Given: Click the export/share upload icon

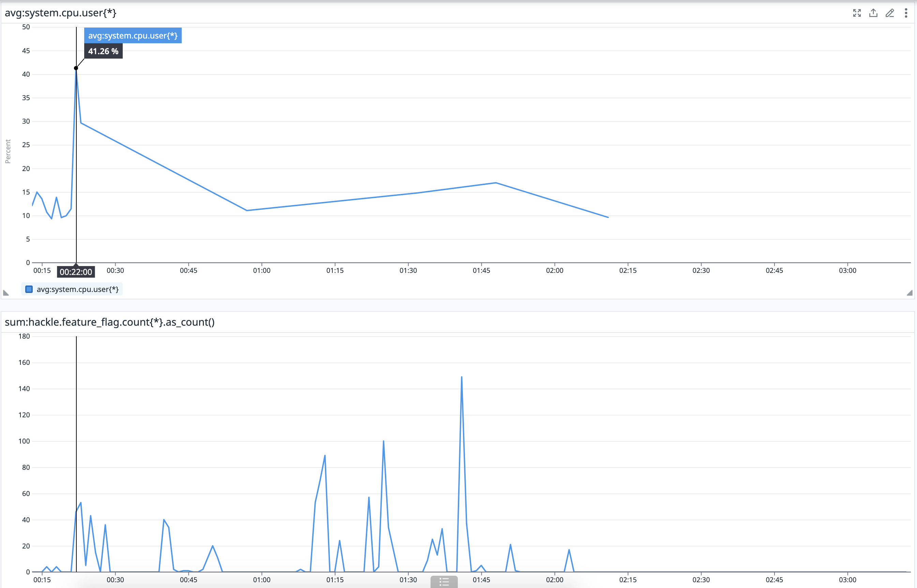Looking at the screenshot, I should coord(873,13).
